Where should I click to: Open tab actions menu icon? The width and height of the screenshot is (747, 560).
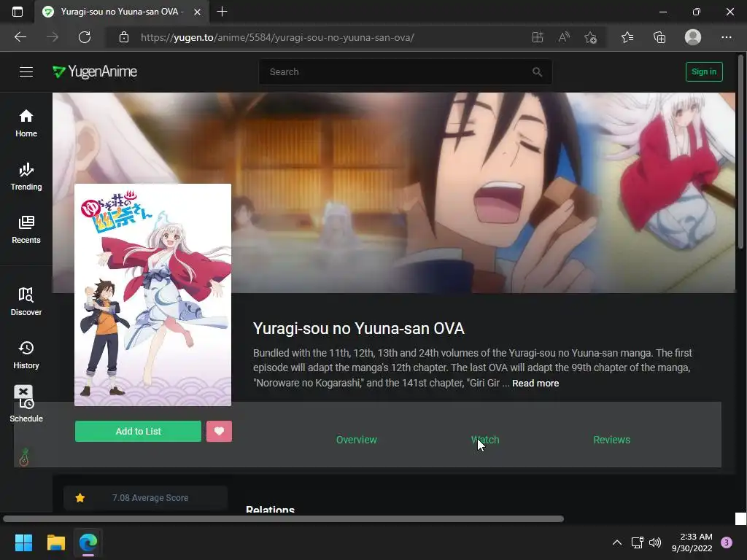click(x=18, y=12)
